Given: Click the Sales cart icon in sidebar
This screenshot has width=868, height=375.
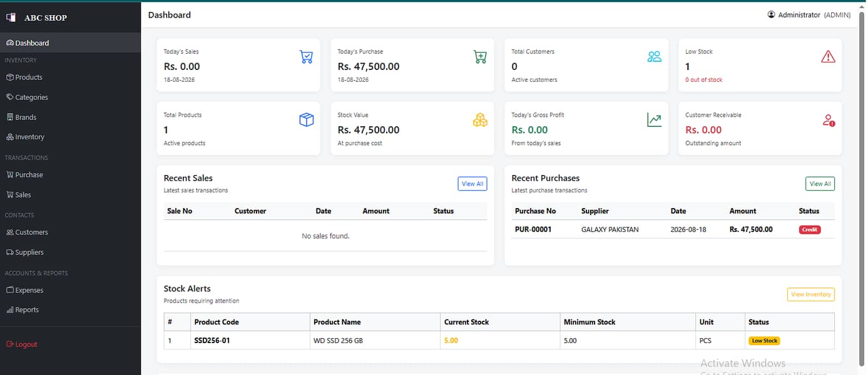Looking at the screenshot, I should tap(10, 195).
